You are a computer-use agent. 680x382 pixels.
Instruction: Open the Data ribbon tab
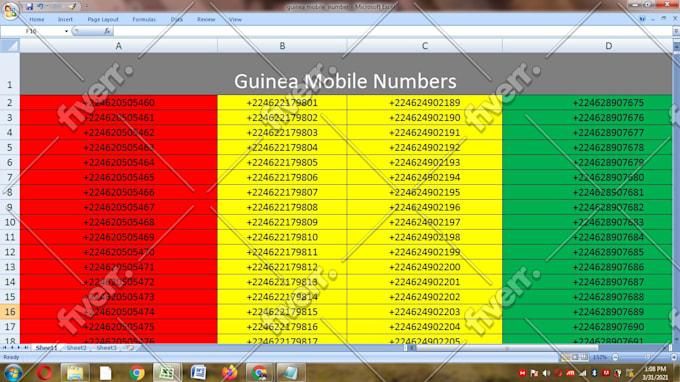[x=177, y=20]
